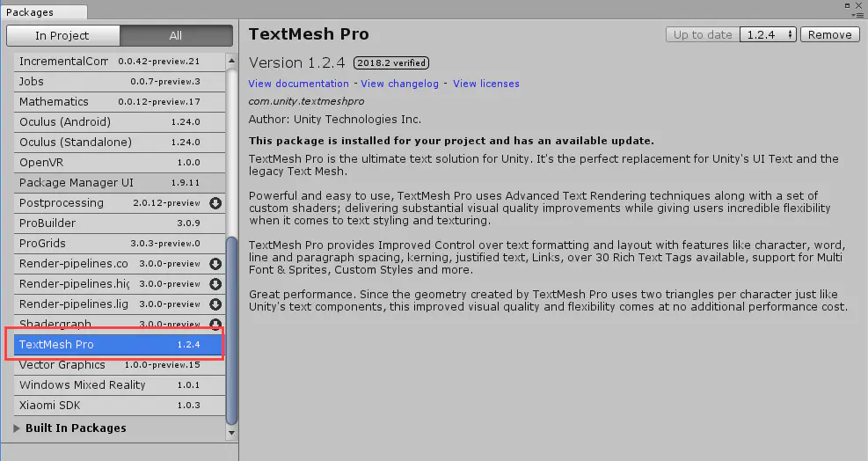The image size is (868, 461).
Task: Select the ProGrids package
Action: click(120, 243)
